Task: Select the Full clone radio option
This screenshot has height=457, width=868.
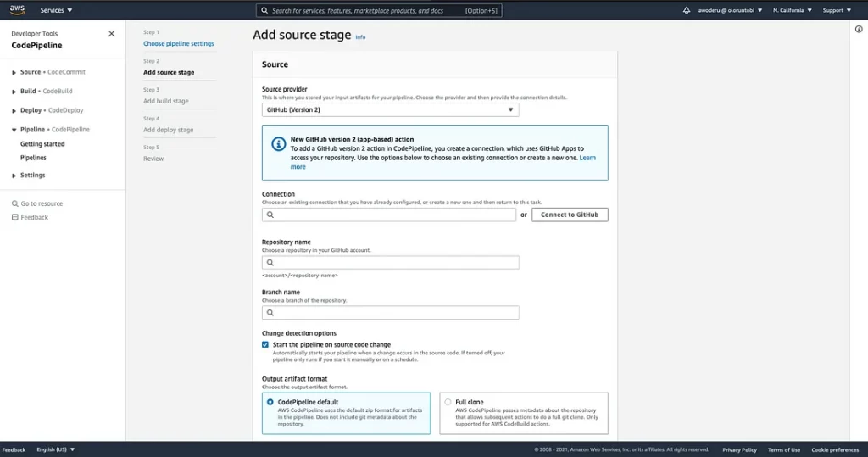Action: [448, 402]
